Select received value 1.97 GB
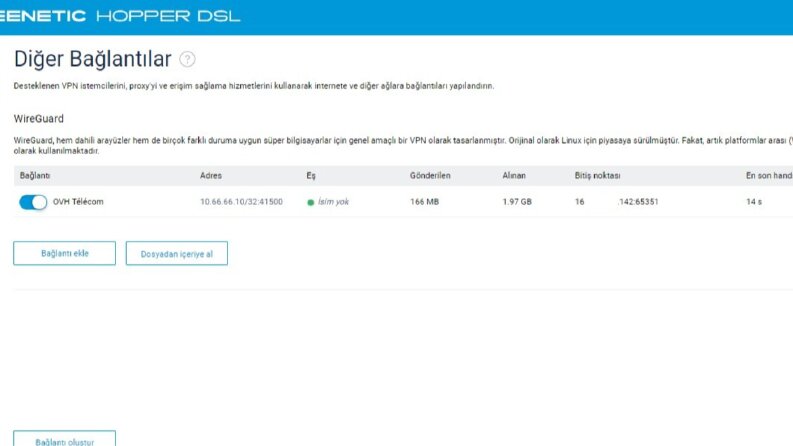 click(517, 202)
